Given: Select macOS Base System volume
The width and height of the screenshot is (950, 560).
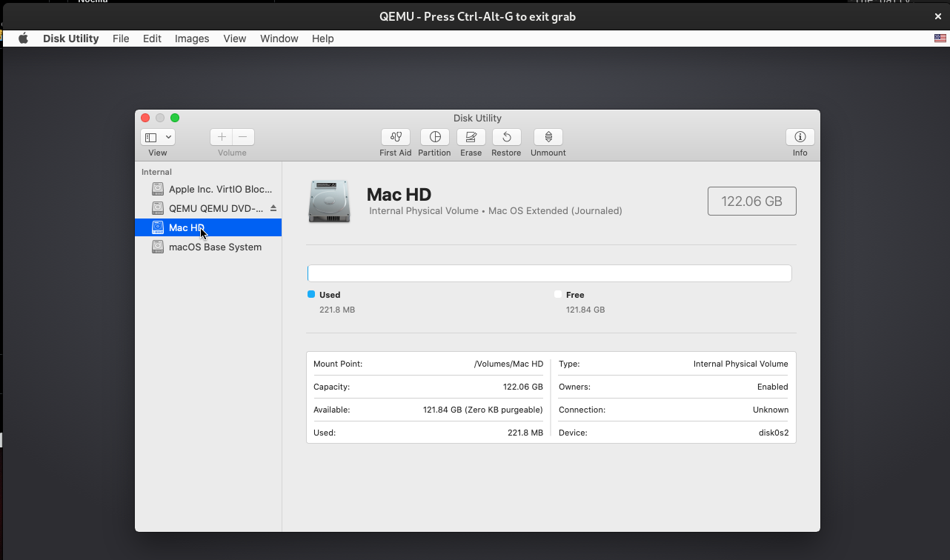Looking at the screenshot, I should click(x=208, y=247).
